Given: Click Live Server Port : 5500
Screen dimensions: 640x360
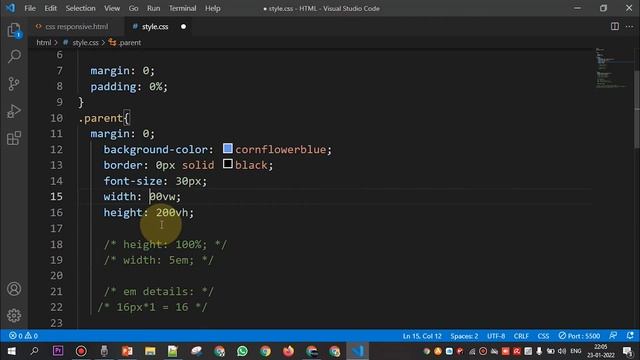Looking at the screenshot, I should [x=579, y=336].
